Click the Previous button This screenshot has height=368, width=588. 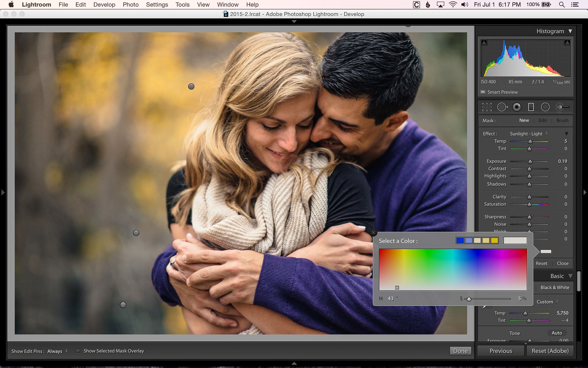[x=501, y=351]
